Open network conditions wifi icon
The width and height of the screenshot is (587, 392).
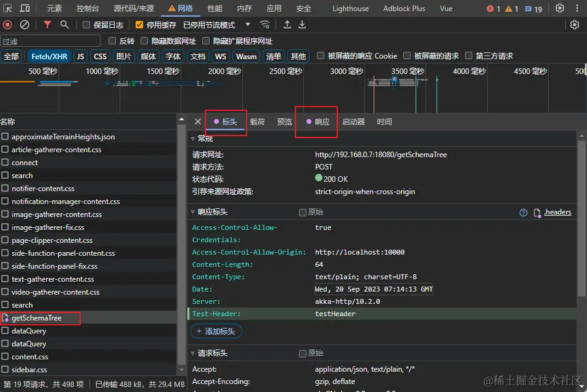pyautogui.click(x=265, y=25)
